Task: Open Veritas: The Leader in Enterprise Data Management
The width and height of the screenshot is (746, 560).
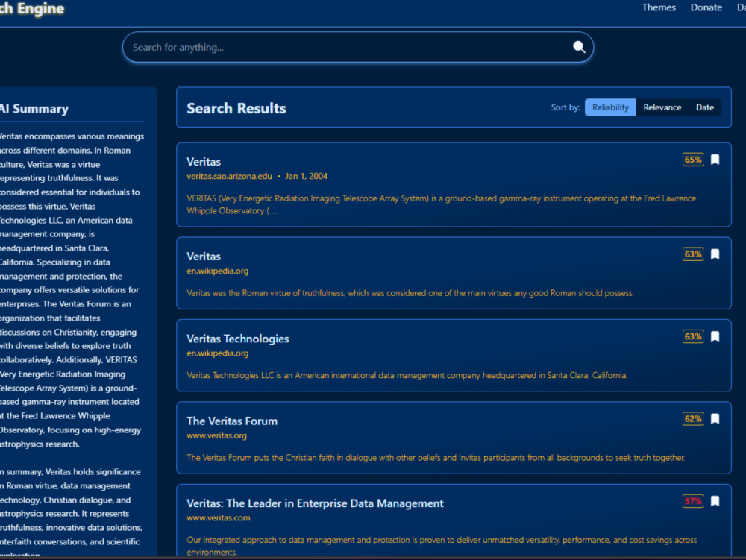Action: point(315,503)
